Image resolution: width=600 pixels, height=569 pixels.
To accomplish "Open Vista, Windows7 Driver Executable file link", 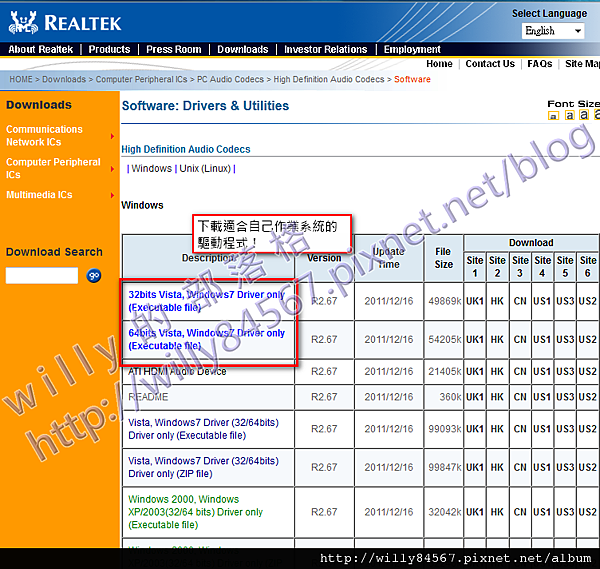I will [204, 429].
